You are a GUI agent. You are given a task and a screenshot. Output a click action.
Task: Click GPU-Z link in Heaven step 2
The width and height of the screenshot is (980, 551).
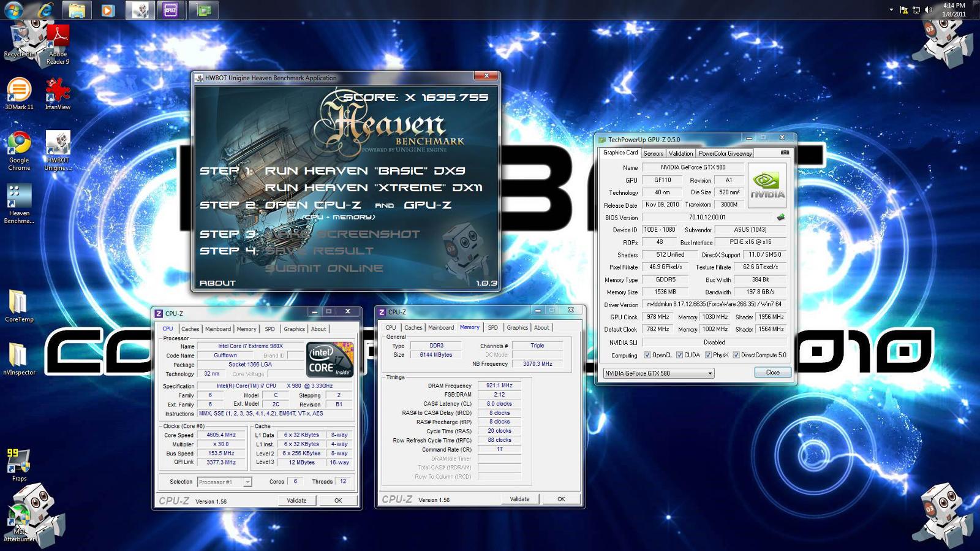point(428,205)
